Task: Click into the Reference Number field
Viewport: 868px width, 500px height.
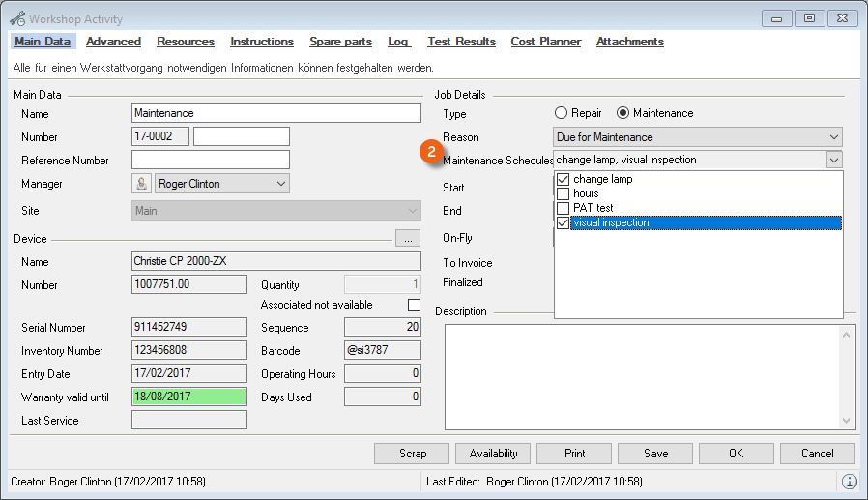Action: coord(210,160)
